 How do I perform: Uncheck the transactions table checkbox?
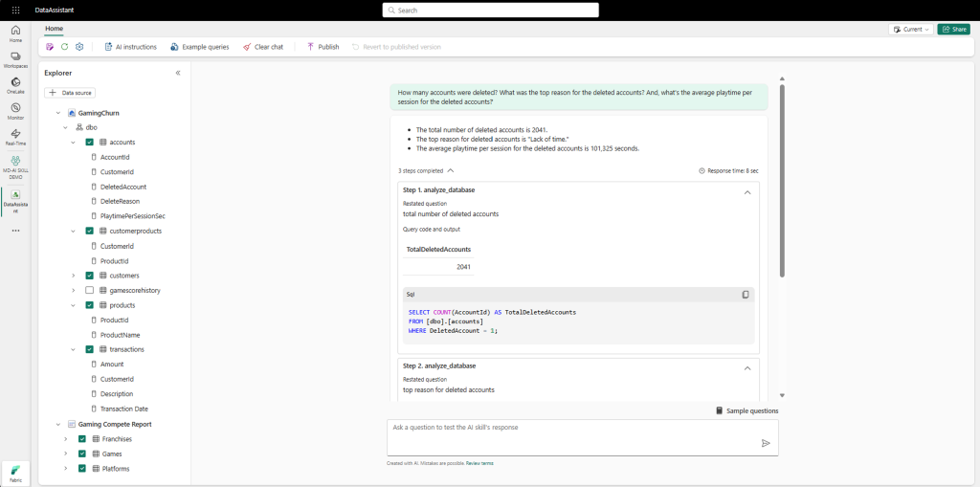pos(89,349)
